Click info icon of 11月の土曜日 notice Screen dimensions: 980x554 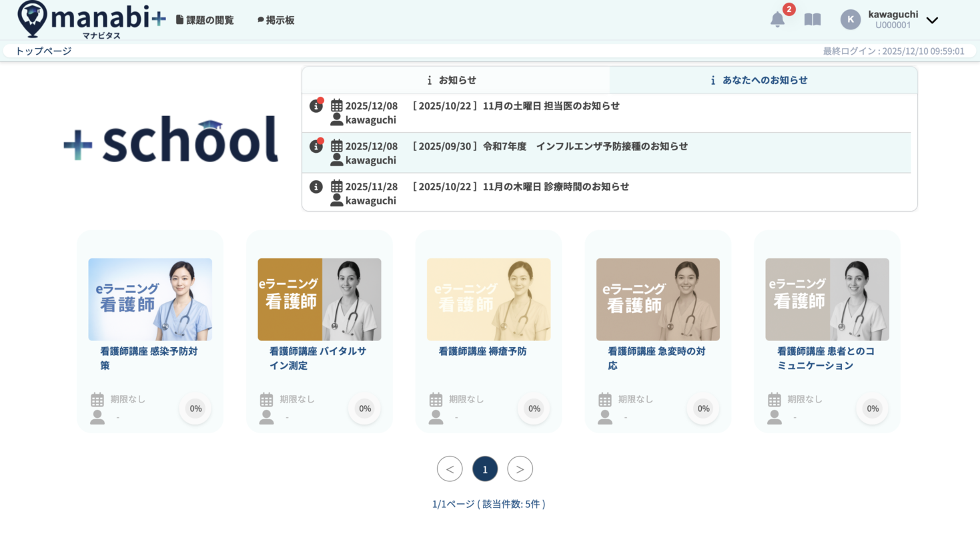coord(316,106)
